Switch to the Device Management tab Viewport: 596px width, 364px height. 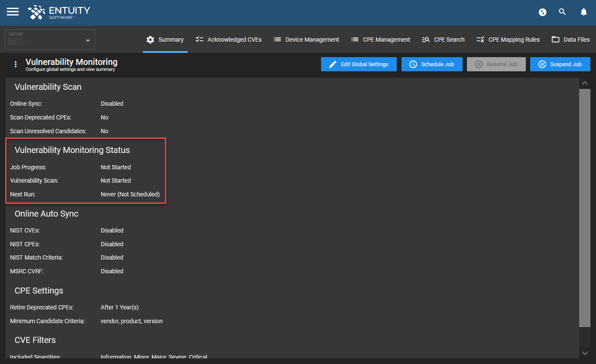pos(306,39)
